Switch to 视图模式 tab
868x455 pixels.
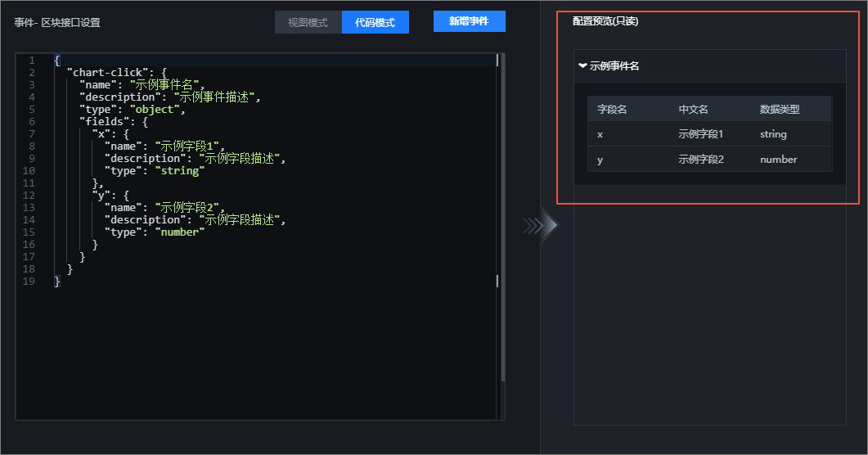pyautogui.click(x=308, y=22)
